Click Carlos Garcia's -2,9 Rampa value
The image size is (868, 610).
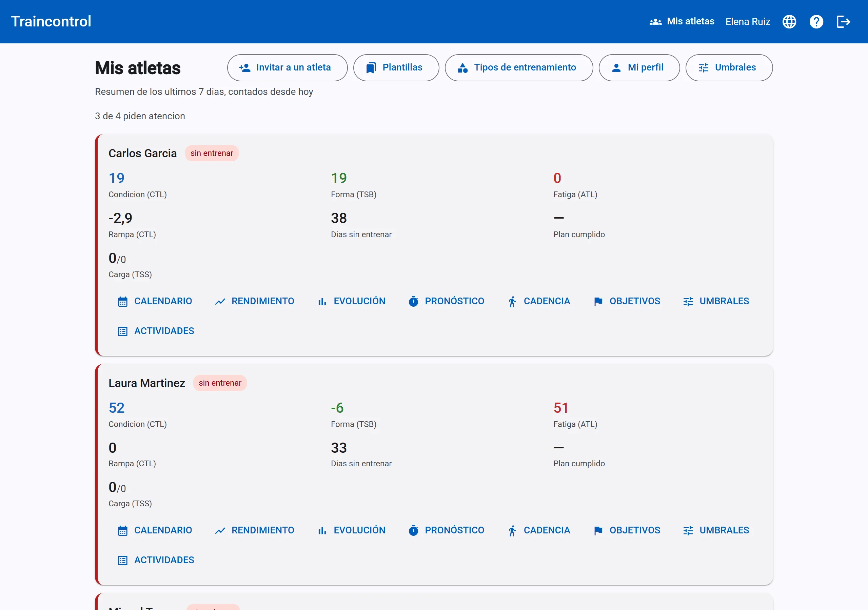coord(120,218)
